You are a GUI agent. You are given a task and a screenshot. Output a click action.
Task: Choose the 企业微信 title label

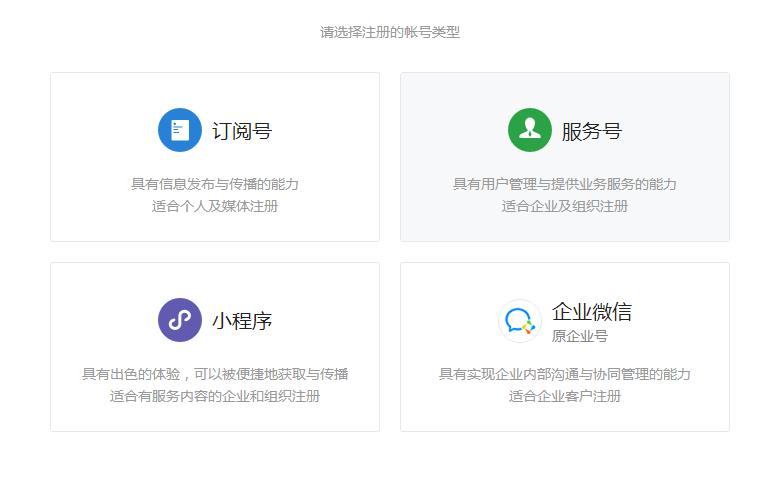point(592,312)
